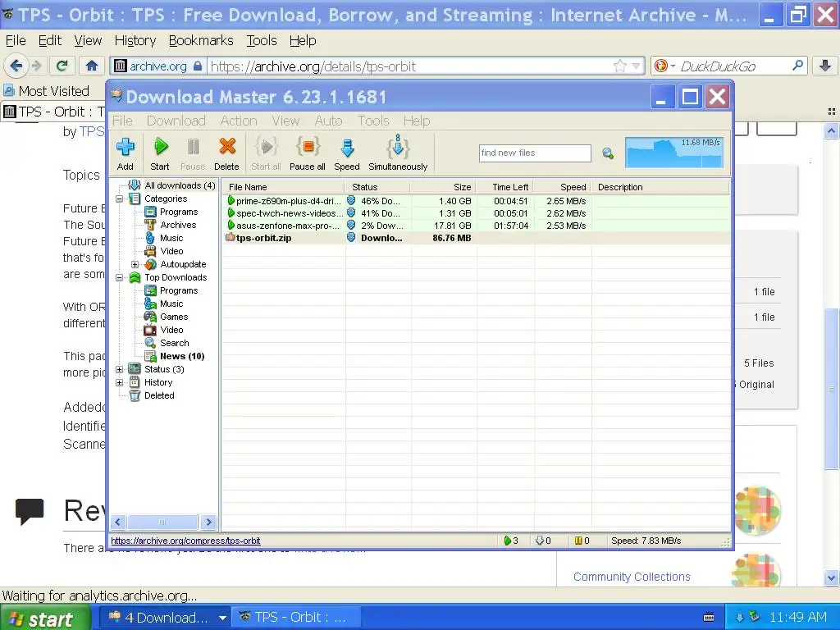
Task: Expand the Status (3) node
Action: (120, 369)
